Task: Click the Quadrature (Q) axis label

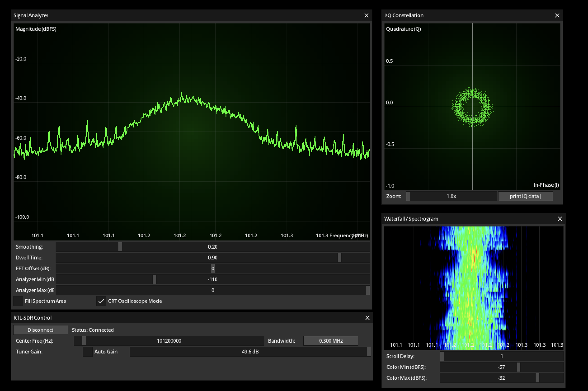Action: tap(404, 29)
